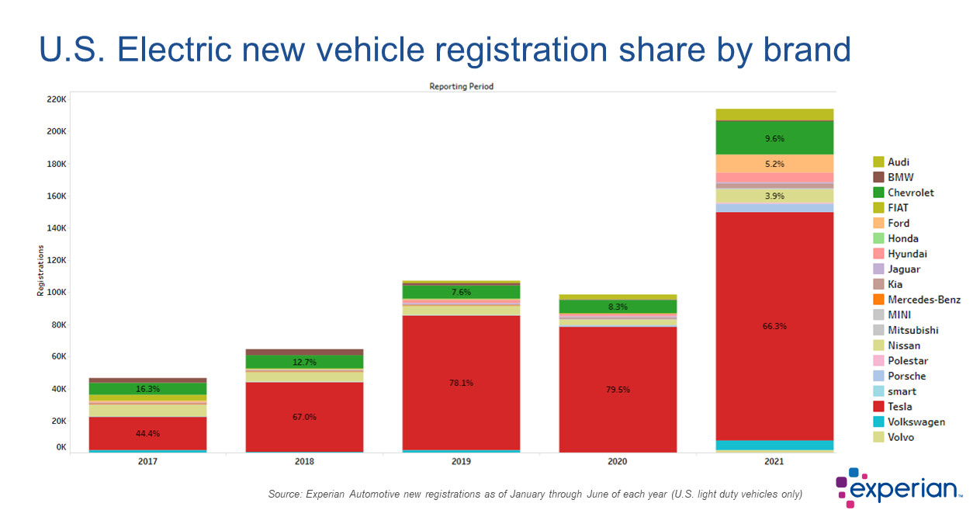This screenshot has width=980, height=524.
Task: Select the 66.3% Tesla segment in 2021
Action: click(x=774, y=326)
